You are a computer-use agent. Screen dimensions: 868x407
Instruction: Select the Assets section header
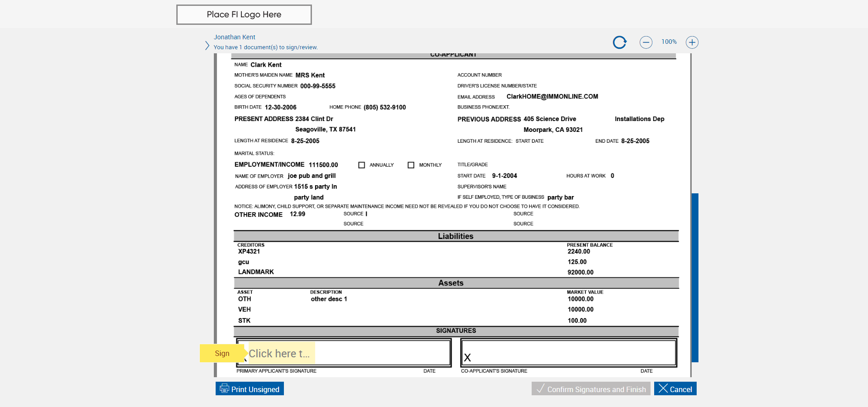coord(451,283)
